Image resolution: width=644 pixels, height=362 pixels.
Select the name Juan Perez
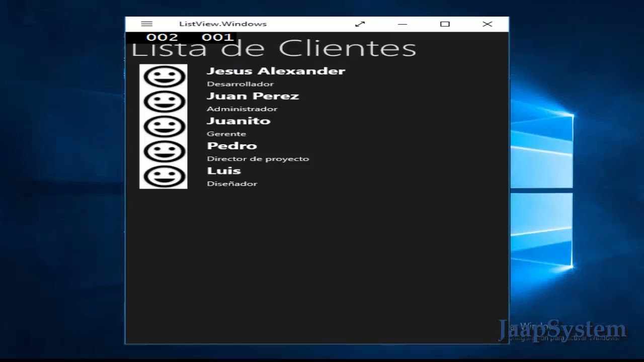tap(253, 96)
